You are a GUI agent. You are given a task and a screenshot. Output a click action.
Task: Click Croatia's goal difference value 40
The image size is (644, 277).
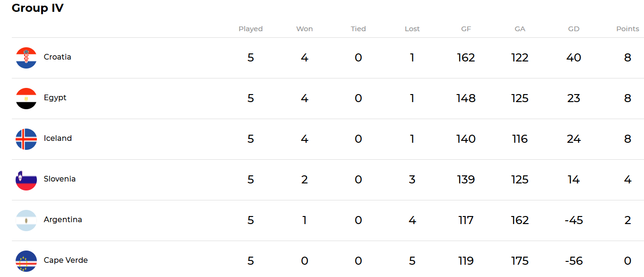click(x=574, y=58)
